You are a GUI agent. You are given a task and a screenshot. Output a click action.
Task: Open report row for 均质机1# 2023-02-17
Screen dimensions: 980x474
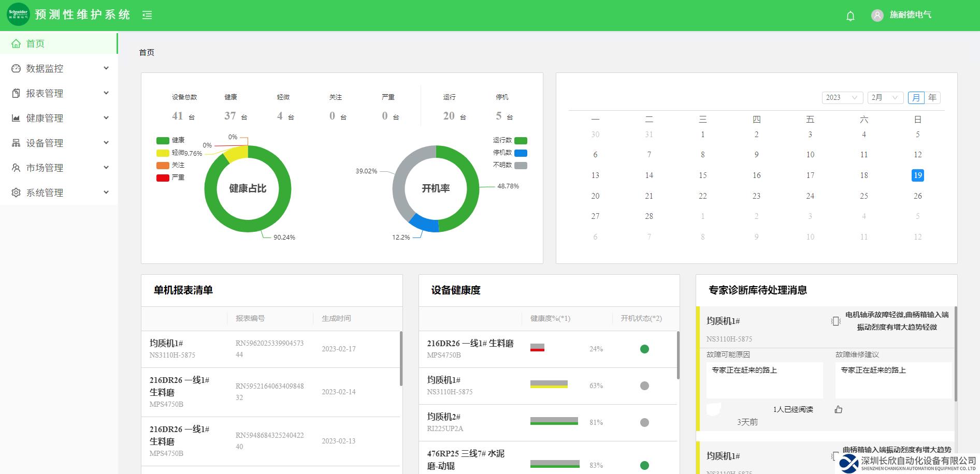click(271, 349)
